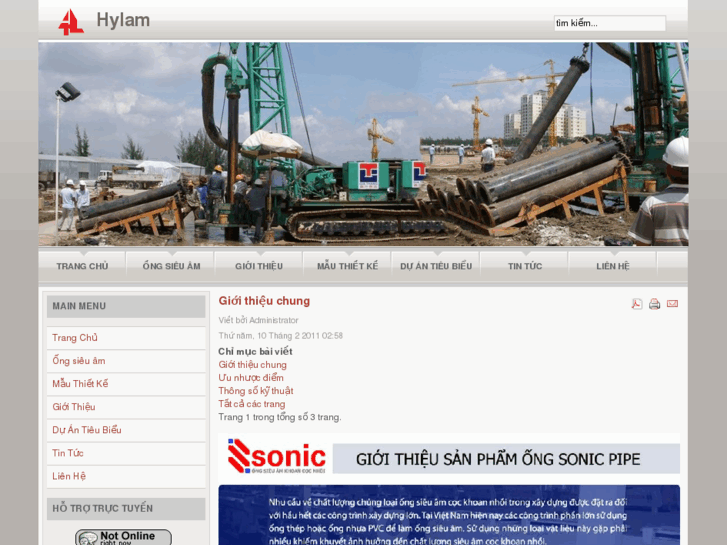Click the construction site banner image
The image size is (727, 545).
click(364, 144)
